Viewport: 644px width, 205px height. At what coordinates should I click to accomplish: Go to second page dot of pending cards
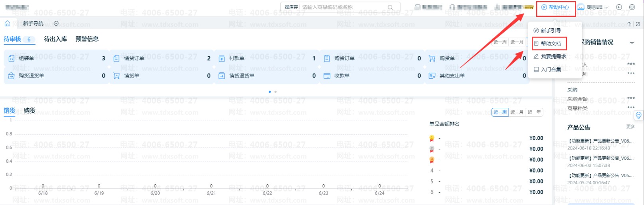pos(275,92)
